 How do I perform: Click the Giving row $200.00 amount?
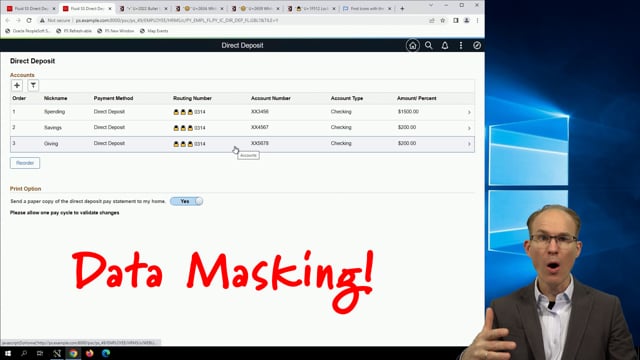[407, 143]
